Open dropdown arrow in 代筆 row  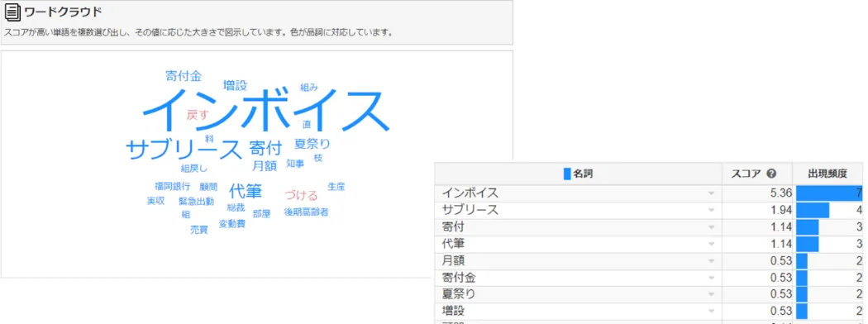pyautogui.click(x=711, y=244)
